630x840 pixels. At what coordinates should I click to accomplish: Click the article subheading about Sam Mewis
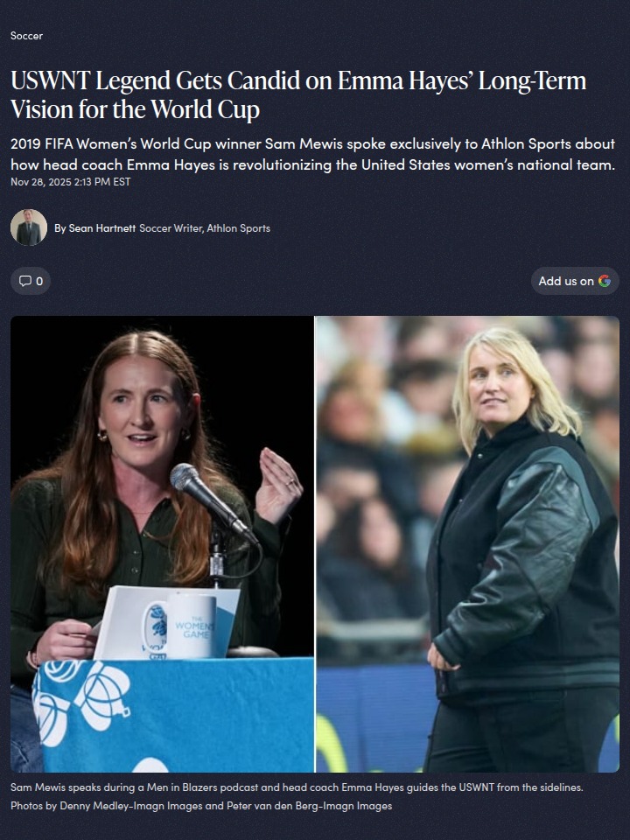pos(313,154)
